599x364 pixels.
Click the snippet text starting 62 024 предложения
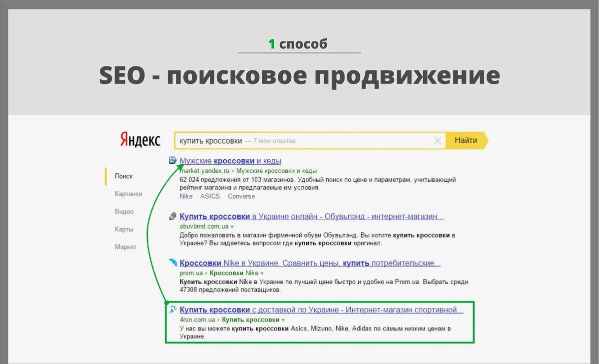[317, 183]
